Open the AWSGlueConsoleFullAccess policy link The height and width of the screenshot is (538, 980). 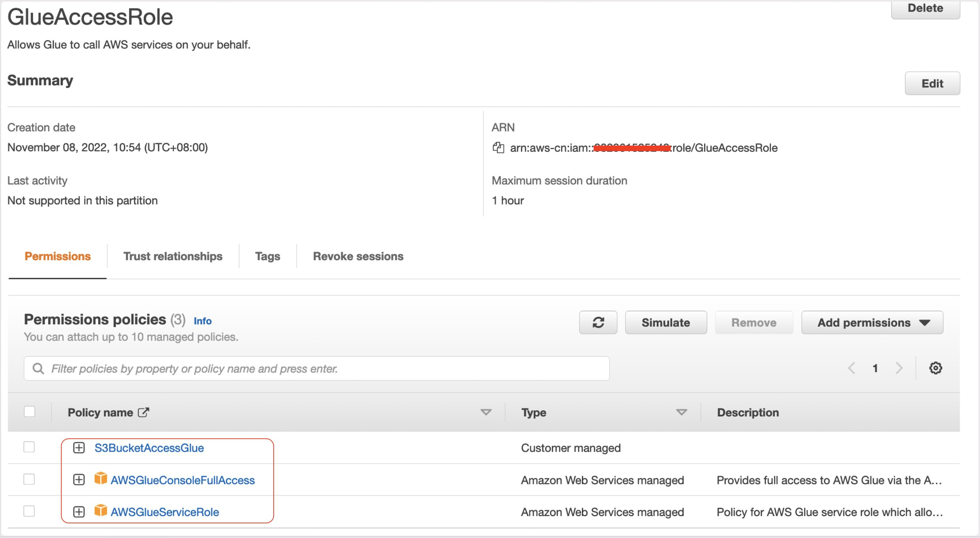(183, 480)
